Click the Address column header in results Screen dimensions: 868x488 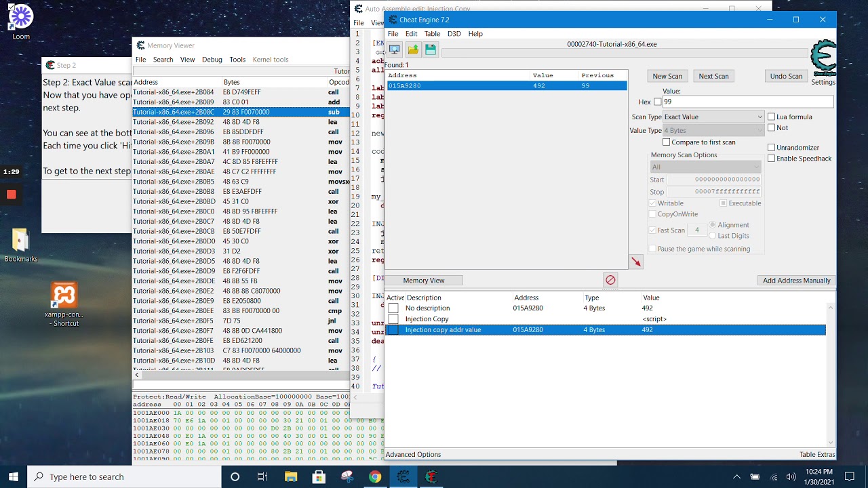tap(458, 75)
